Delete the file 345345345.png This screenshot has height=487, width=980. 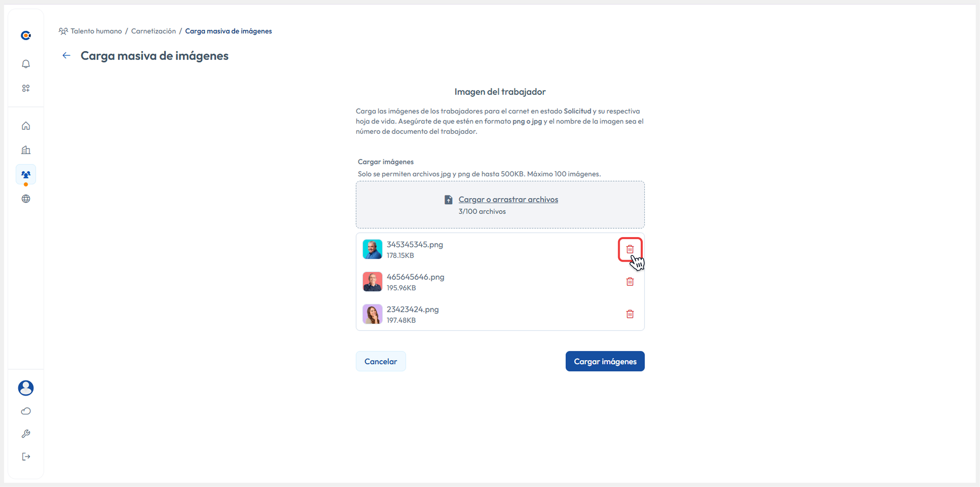pyautogui.click(x=630, y=249)
